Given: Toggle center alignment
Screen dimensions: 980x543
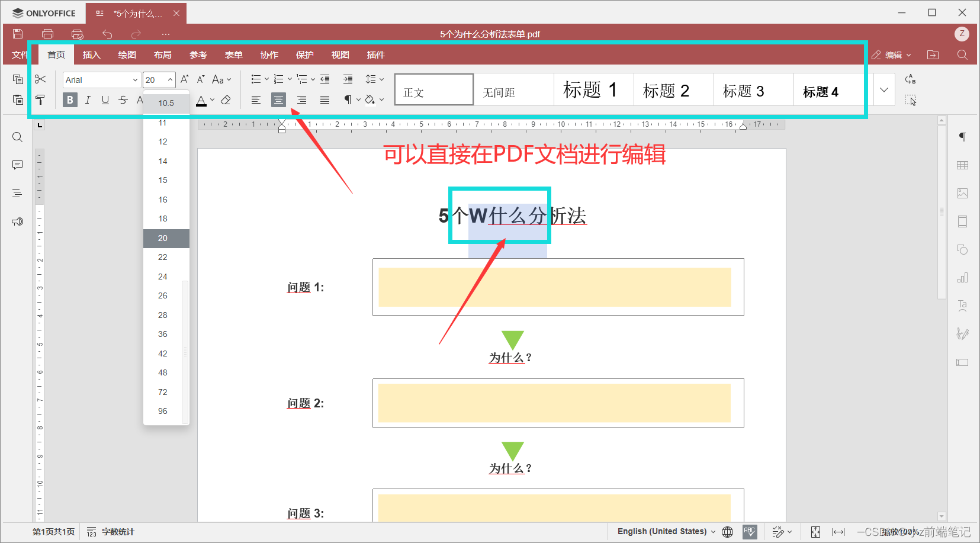Looking at the screenshot, I should tap(278, 100).
